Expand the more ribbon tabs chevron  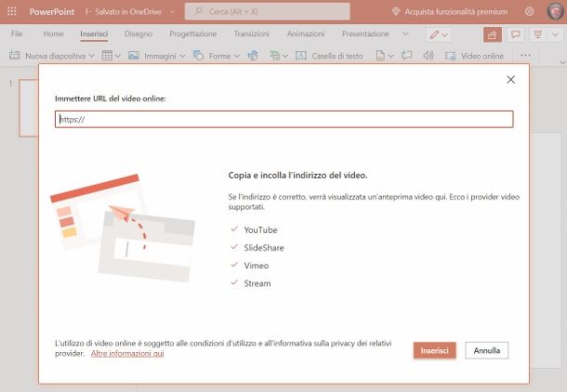[405, 34]
